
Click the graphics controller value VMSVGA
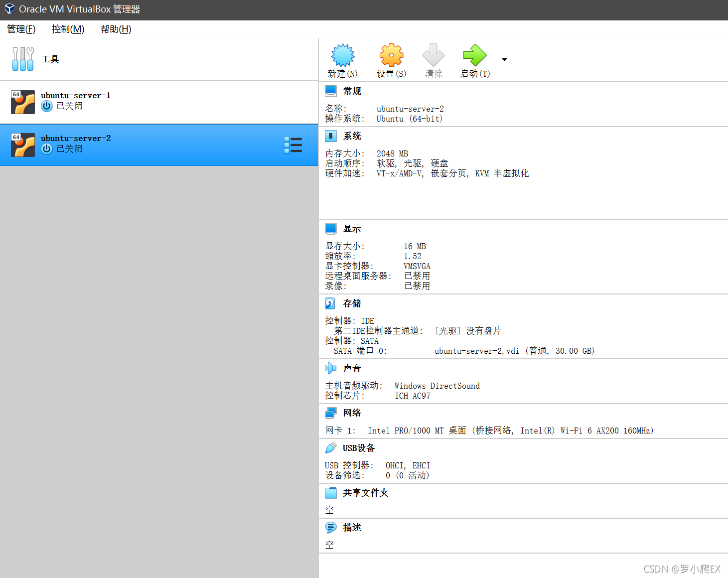417,267
